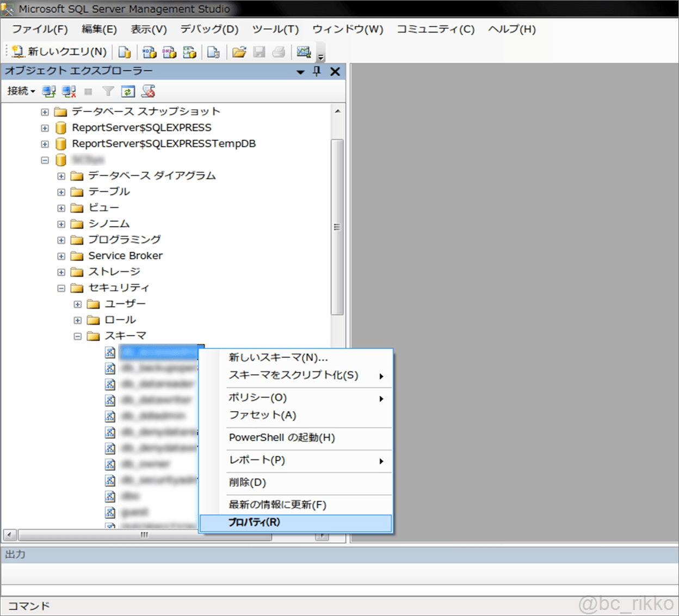Screen dimensions: 679x616
Task: Expand the ReportServer$SQLEXPRESS database node
Action: point(45,128)
